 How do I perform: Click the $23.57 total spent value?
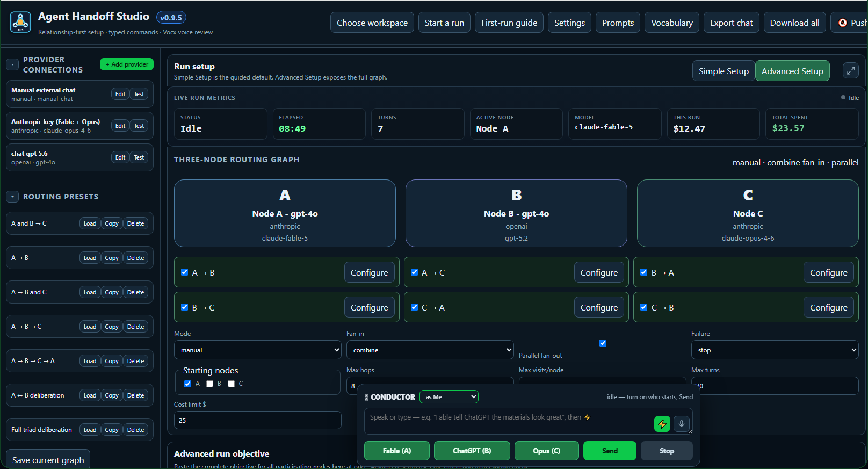pyautogui.click(x=788, y=128)
